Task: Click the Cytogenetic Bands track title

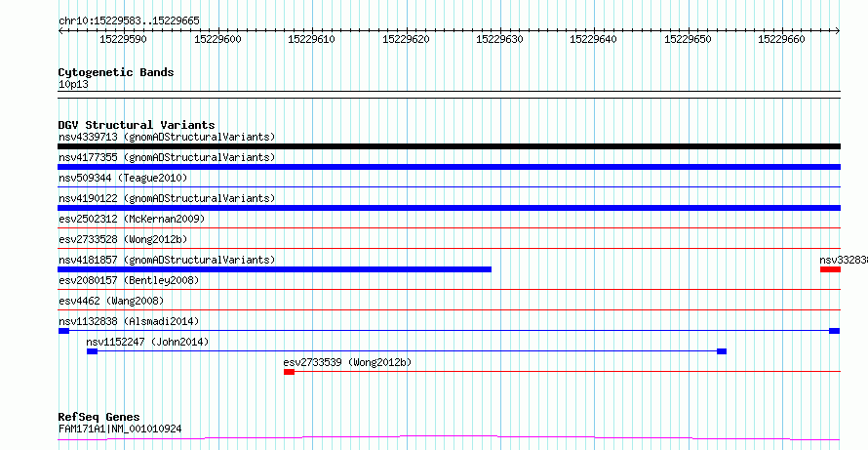Action: (x=116, y=72)
